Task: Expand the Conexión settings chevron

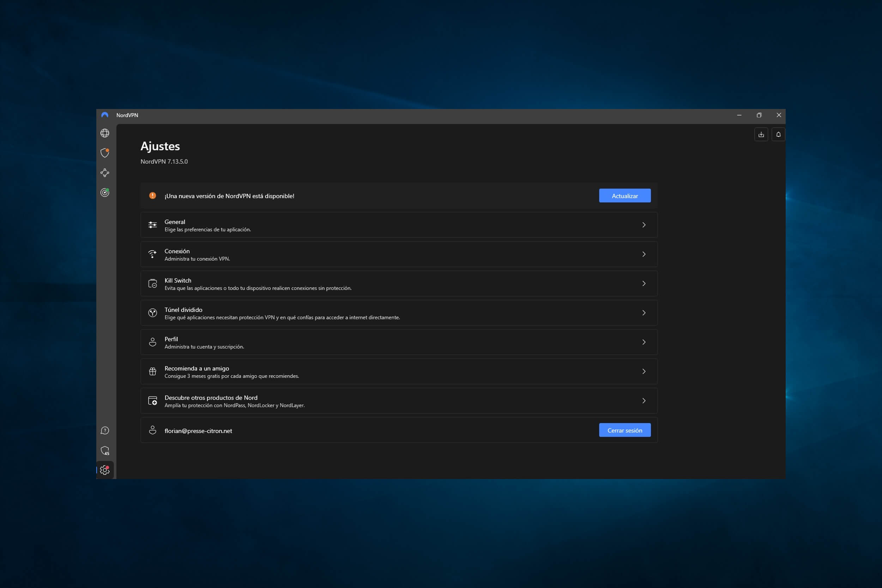Action: pos(644,254)
